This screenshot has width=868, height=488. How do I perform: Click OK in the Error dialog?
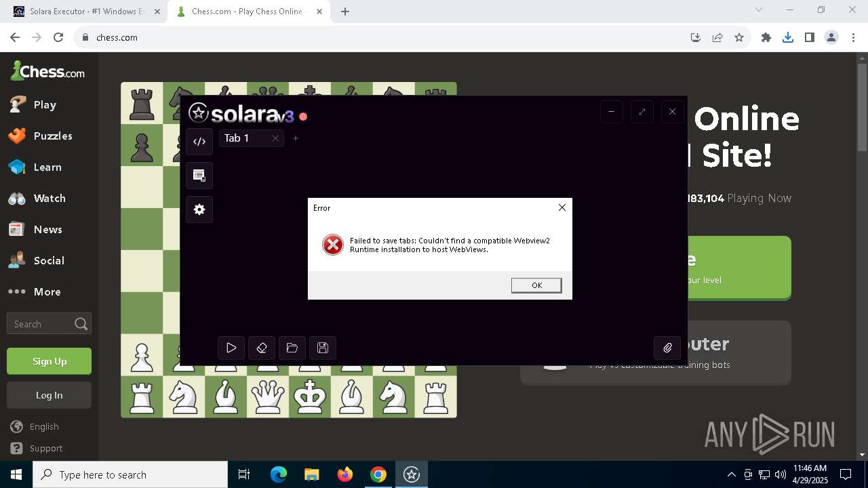(536, 285)
